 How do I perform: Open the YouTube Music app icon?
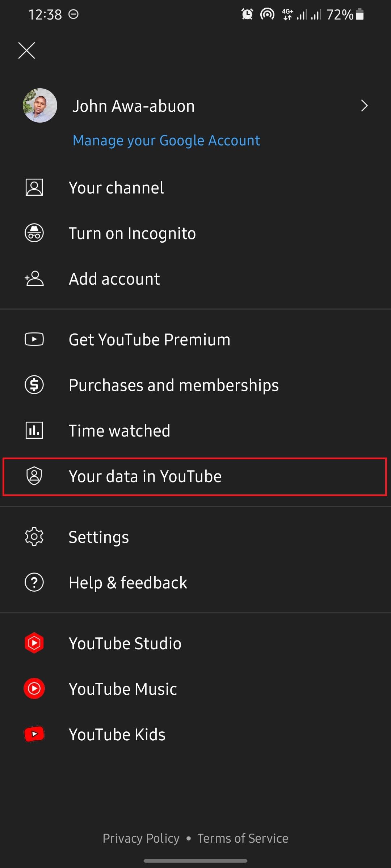(34, 689)
